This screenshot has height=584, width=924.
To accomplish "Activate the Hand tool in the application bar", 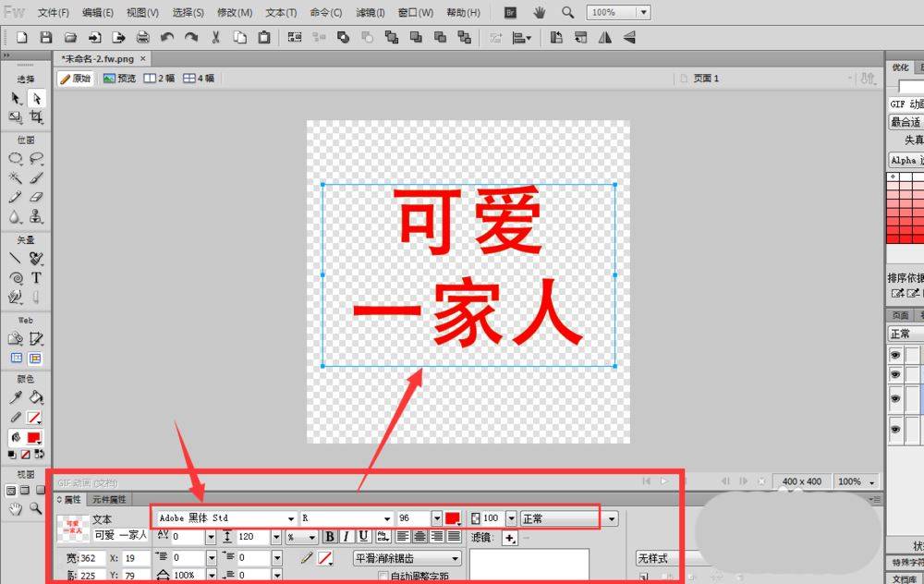I will (x=540, y=13).
